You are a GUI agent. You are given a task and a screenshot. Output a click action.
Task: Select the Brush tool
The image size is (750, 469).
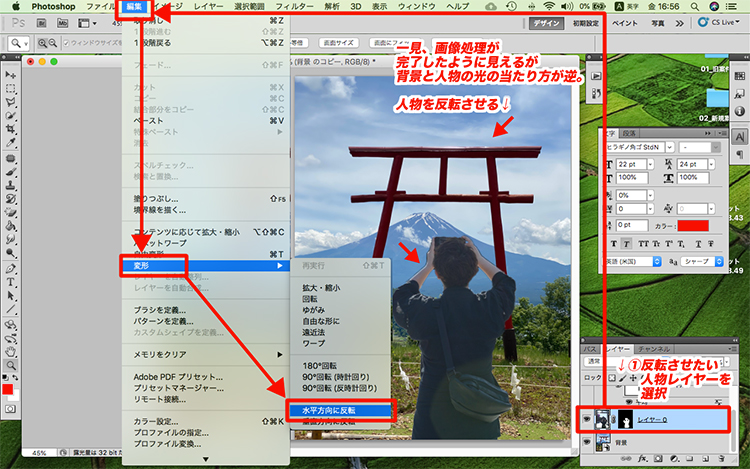point(10,172)
